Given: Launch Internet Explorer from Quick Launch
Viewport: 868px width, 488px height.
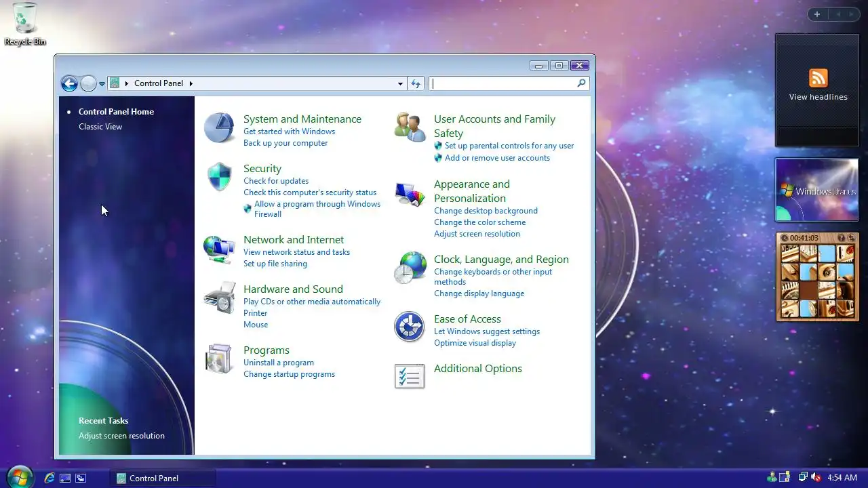Looking at the screenshot, I should click(x=50, y=478).
